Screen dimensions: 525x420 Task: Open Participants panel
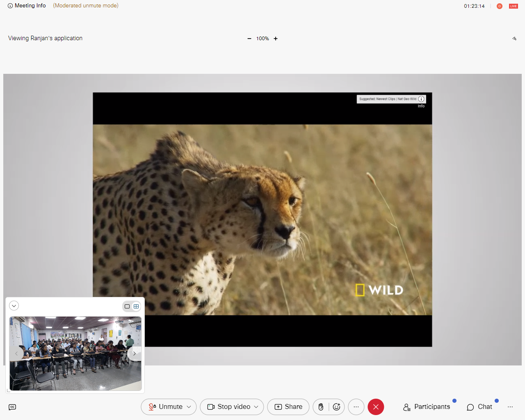[x=427, y=407]
